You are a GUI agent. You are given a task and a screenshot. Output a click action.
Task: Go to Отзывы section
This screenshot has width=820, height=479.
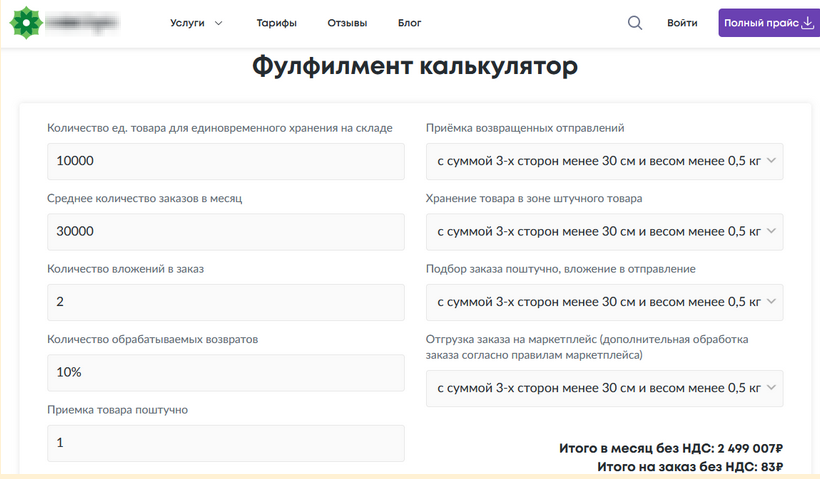point(347,23)
